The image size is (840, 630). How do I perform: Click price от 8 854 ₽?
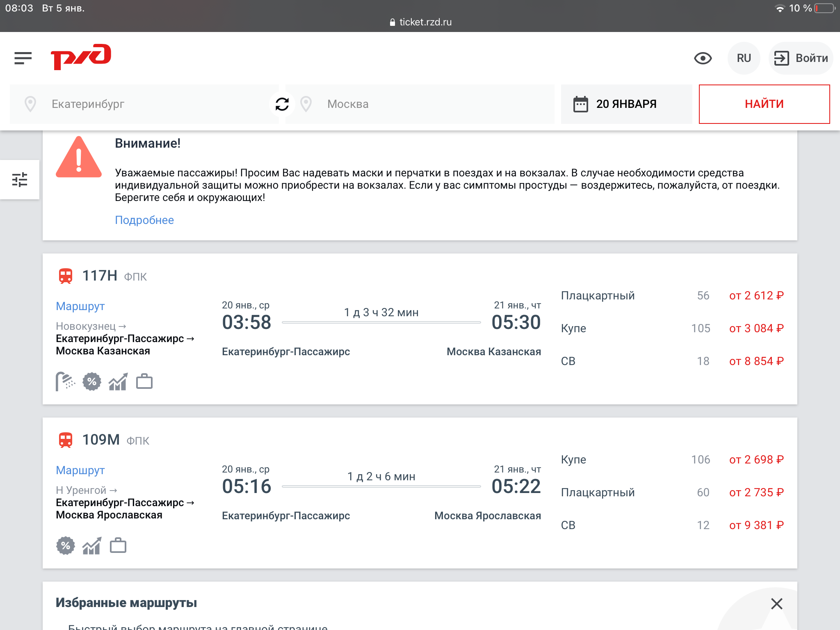[756, 361]
